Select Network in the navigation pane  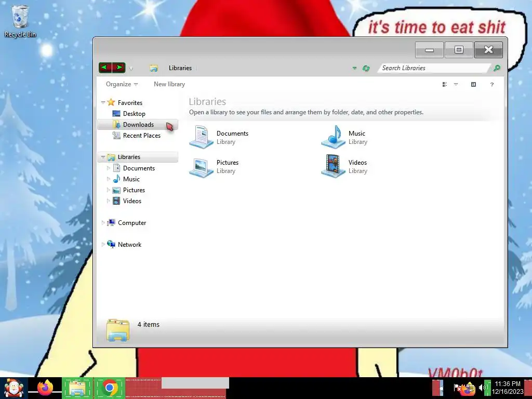click(x=129, y=245)
